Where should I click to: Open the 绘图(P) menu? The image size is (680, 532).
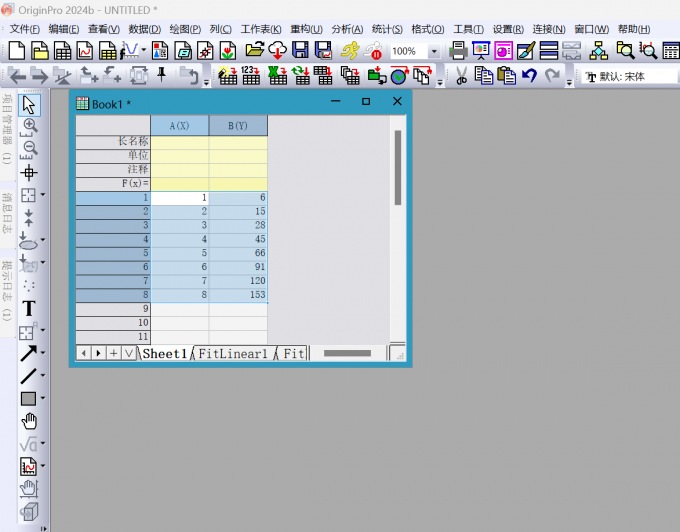185,29
